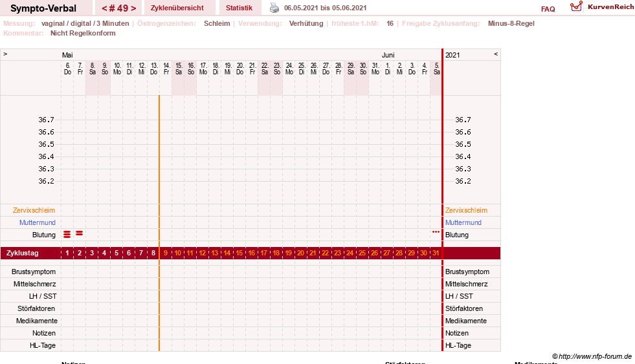Click the comment text Nicht Regelkonform

(x=83, y=33)
